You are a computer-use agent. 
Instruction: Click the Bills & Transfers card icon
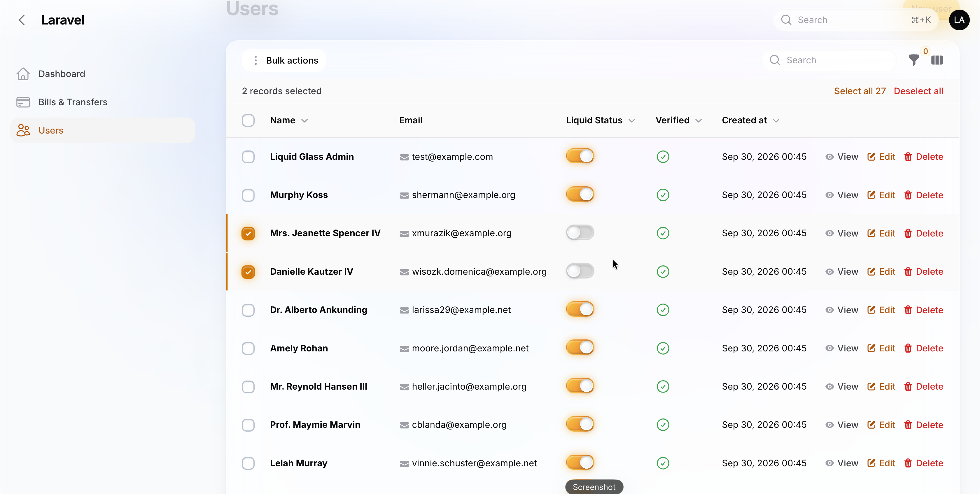pyautogui.click(x=23, y=102)
